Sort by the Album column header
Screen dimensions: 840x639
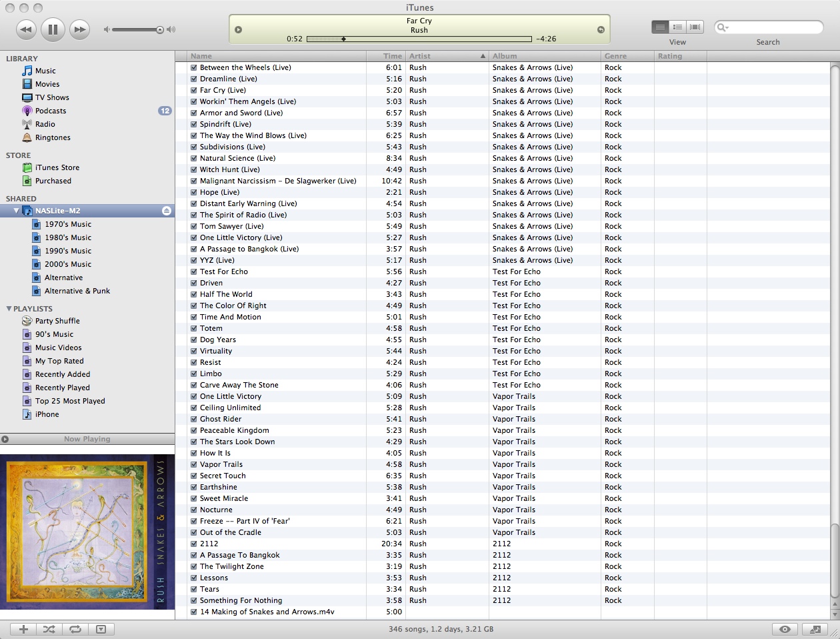(x=545, y=56)
